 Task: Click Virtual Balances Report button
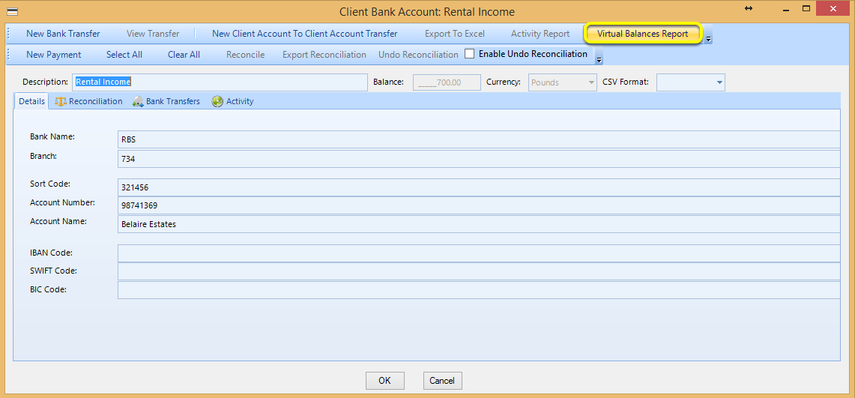coord(642,34)
